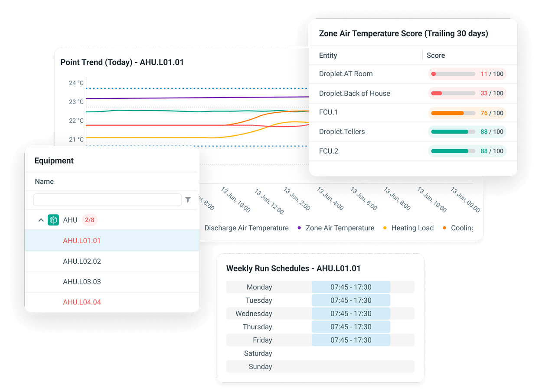Click the Equipment name filter input

point(107,199)
